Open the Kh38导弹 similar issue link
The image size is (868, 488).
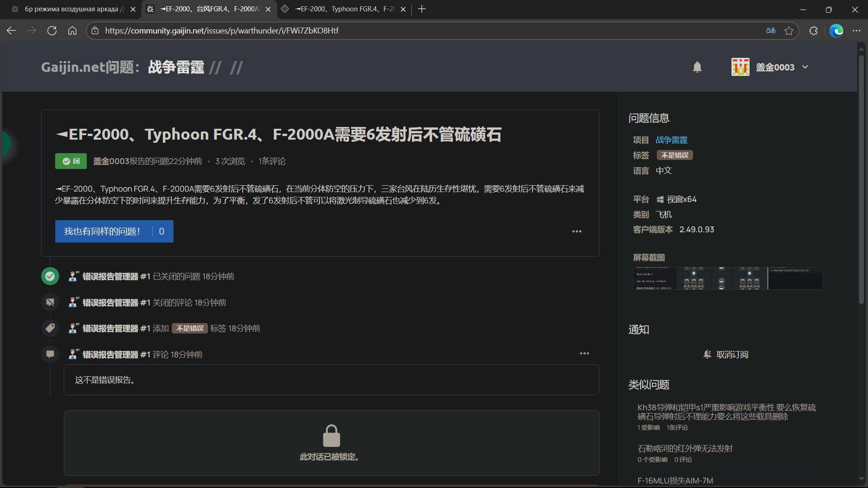point(726,412)
